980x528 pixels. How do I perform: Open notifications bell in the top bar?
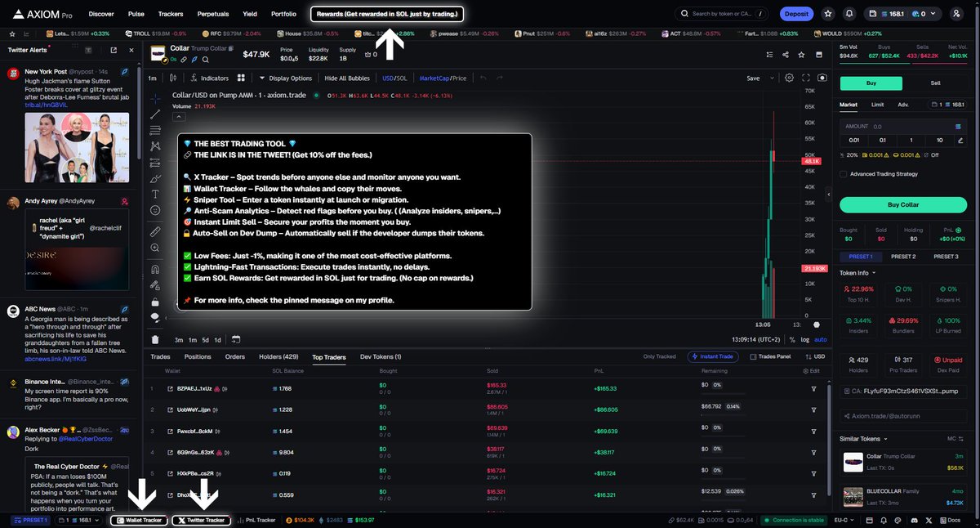click(849, 14)
